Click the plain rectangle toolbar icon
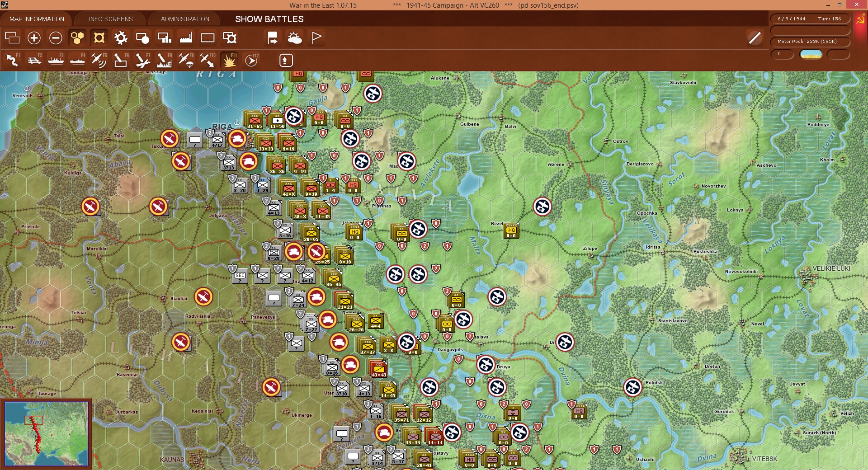Viewport: 868px width, 470px height. 208,38
